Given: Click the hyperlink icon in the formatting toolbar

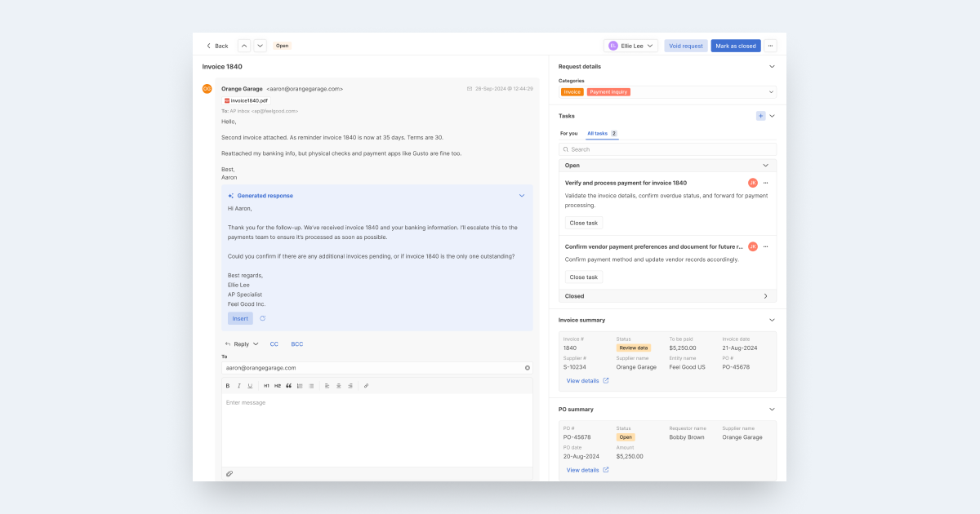Looking at the screenshot, I should [x=366, y=385].
